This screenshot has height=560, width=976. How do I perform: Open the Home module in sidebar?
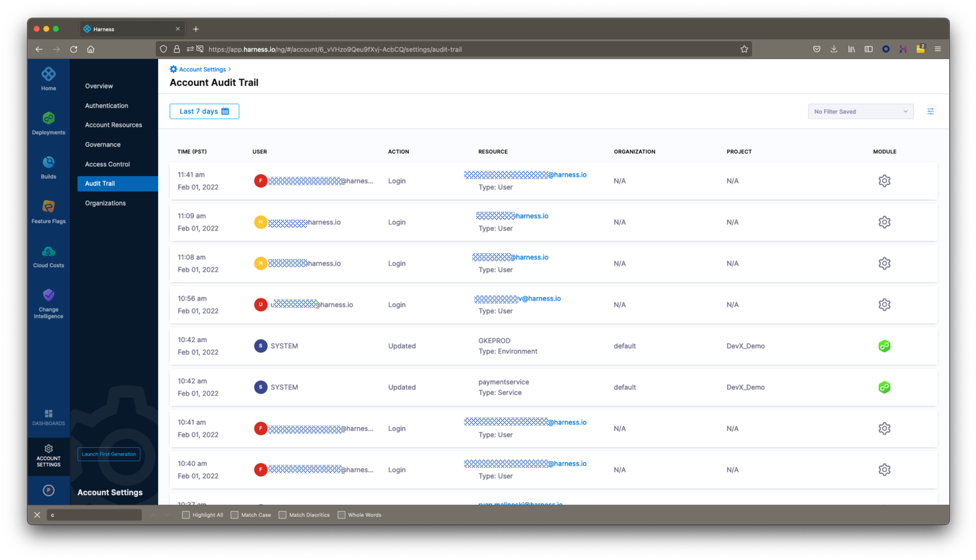pyautogui.click(x=49, y=79)
